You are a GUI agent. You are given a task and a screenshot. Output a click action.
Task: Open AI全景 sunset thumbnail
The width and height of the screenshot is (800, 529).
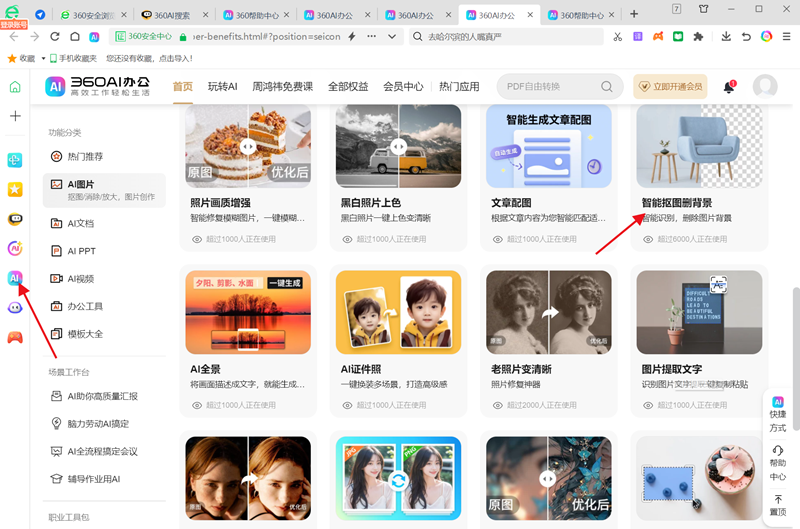[248, 312]
